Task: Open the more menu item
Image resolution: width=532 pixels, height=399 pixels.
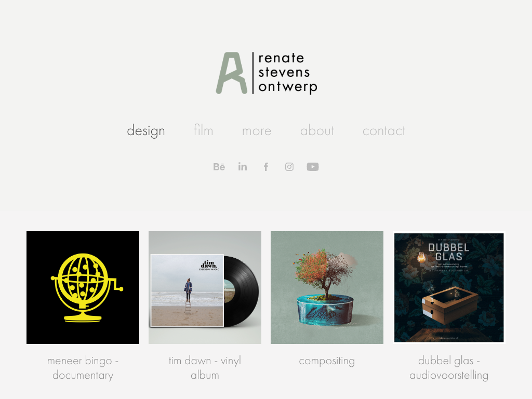Action: 257,131
